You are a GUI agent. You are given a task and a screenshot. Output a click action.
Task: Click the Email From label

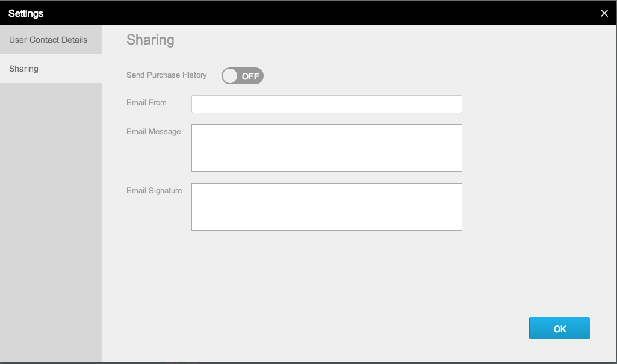(x=146, y=103)
